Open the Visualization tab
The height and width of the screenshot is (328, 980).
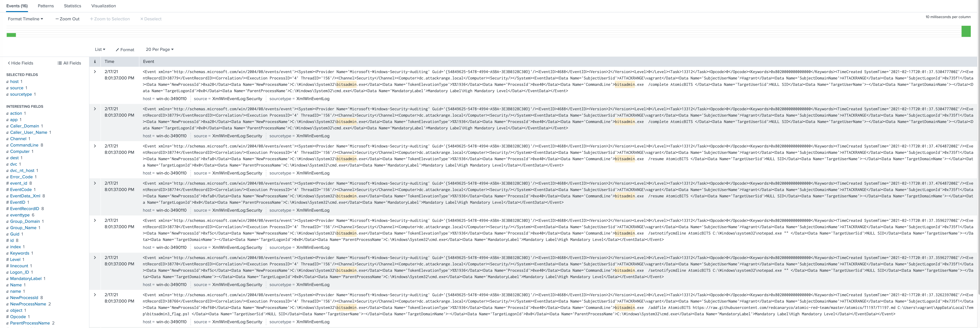tap(104, 6)
